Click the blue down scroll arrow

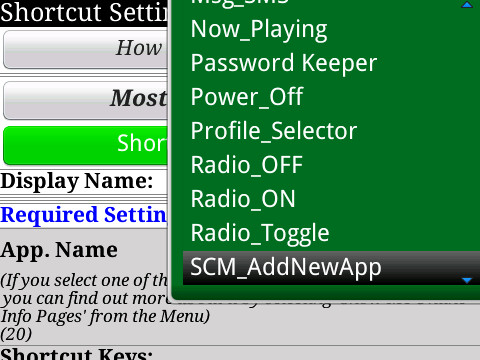(467, 280)
